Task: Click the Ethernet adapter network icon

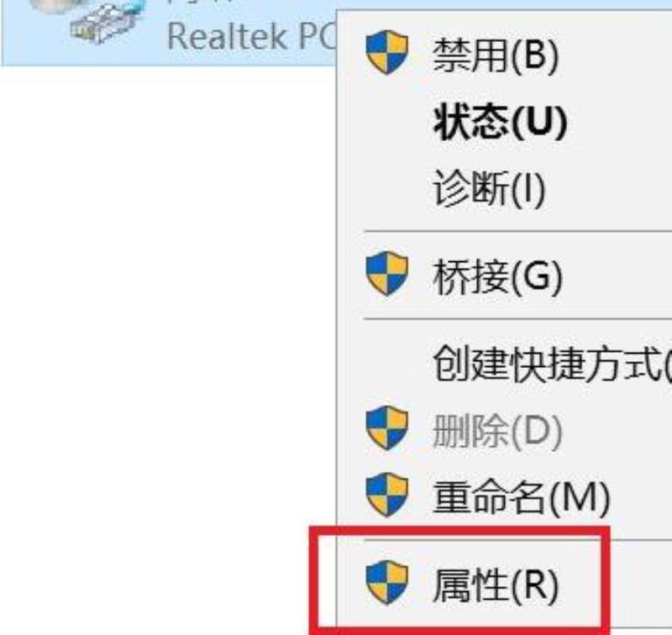Action: (101, 22)
